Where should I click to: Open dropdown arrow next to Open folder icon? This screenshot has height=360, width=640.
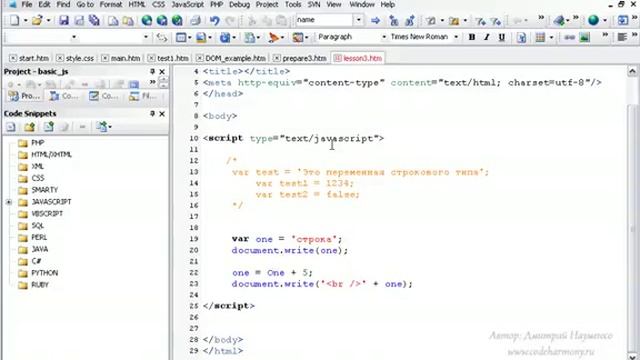49,20
